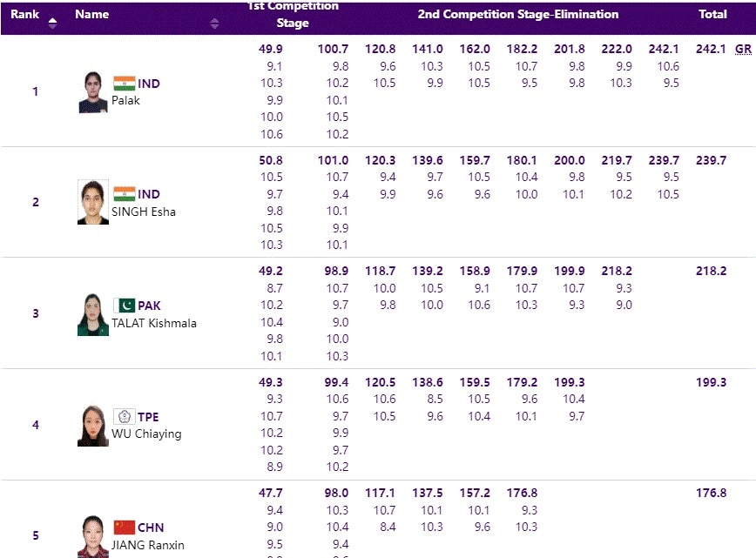Click the China flag beside JIANG Ranxin

[124, 528]
